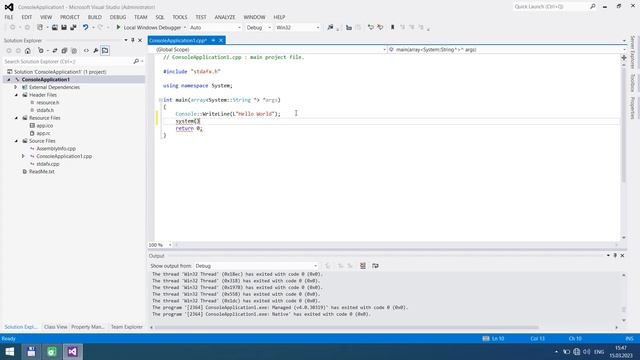Open the Windows Start button
This screenshot has height=360, width=640.
10,351
